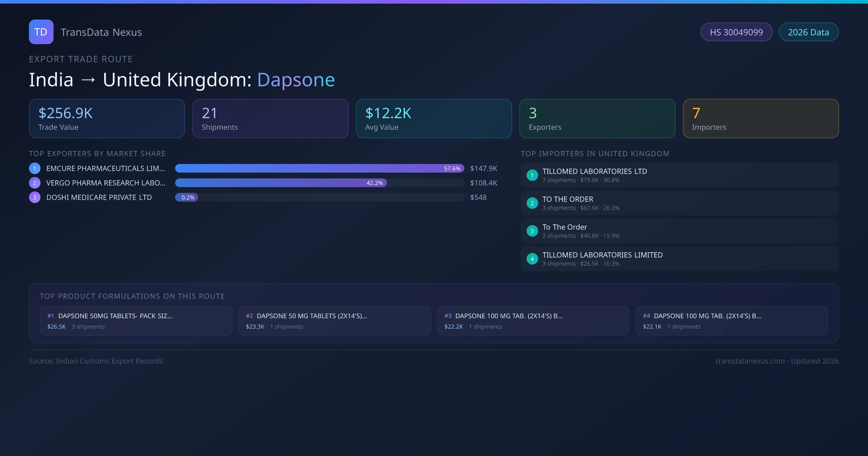Screen dimensions: 868x456
Task: Click the Vergo 42.2% share bar
Action: pos(281,183)
